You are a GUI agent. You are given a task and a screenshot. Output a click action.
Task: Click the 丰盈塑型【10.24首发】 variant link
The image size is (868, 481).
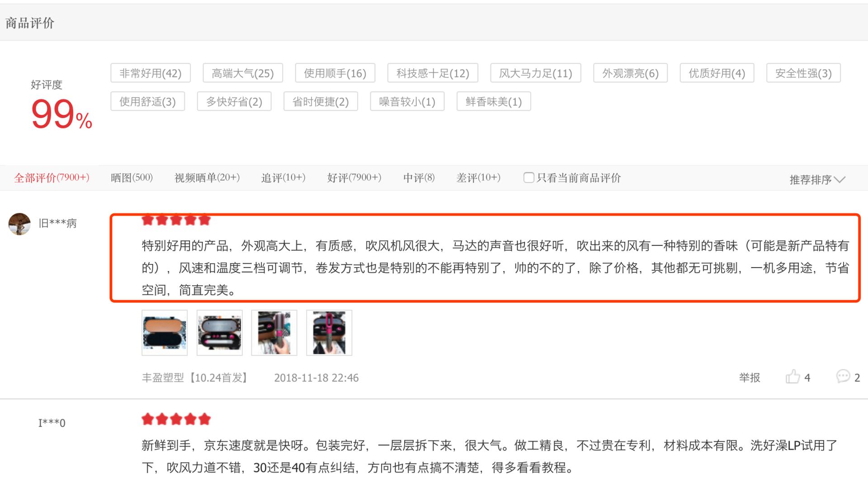194,377
